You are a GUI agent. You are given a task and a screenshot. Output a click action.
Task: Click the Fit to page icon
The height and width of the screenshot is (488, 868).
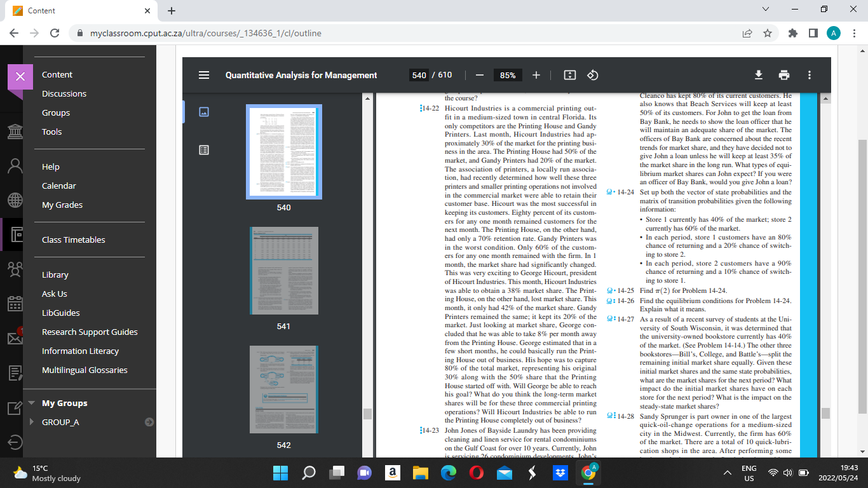click(x=570, y=75)
